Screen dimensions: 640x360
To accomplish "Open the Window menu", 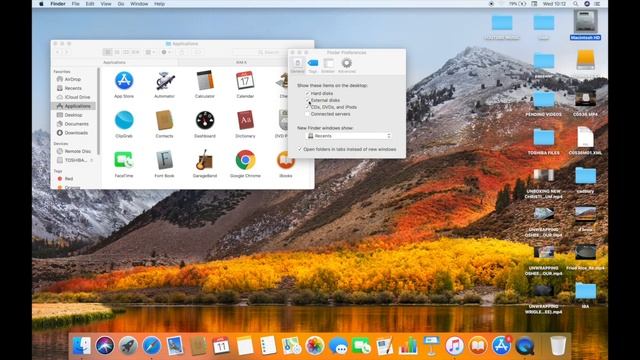I will pos(139,4).
